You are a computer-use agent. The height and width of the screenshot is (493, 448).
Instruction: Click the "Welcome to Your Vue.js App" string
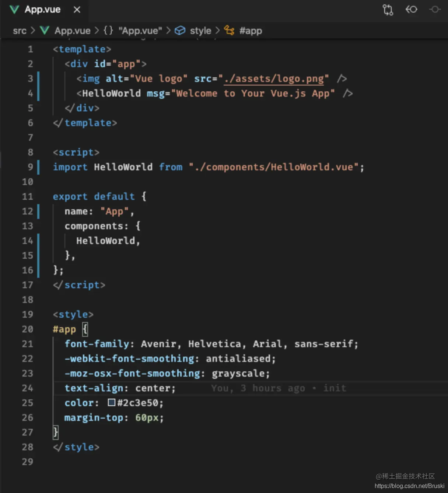(253, 93)
